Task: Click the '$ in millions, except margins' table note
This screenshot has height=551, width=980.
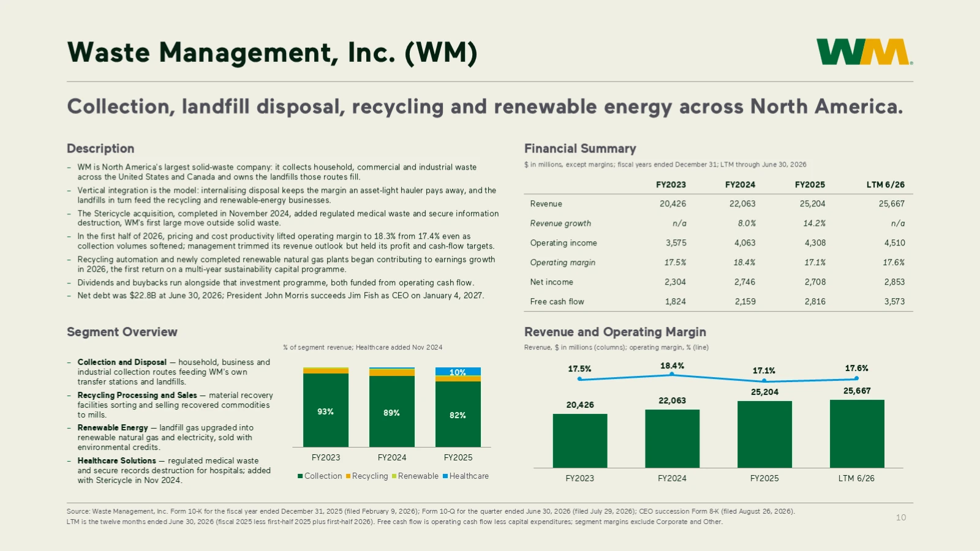Action: pos(665,165)
